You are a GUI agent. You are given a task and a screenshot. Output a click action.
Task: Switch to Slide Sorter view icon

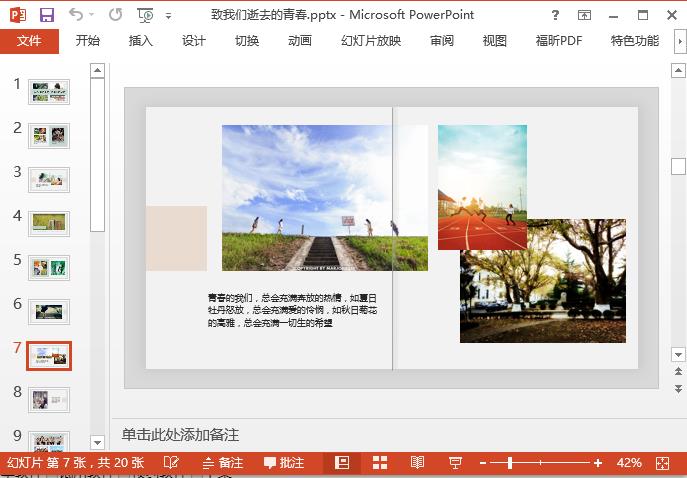[x=380, y=463]
